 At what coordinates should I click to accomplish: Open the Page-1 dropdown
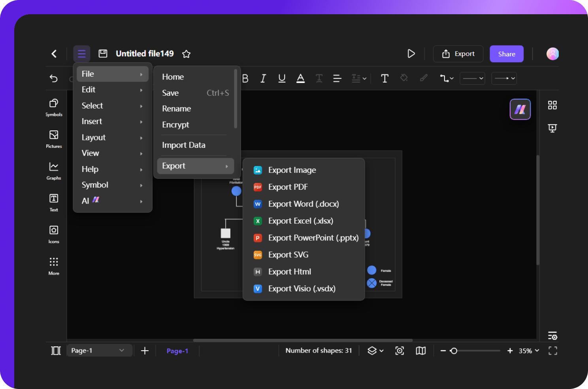pyautogui.click(x=99, y=351)
